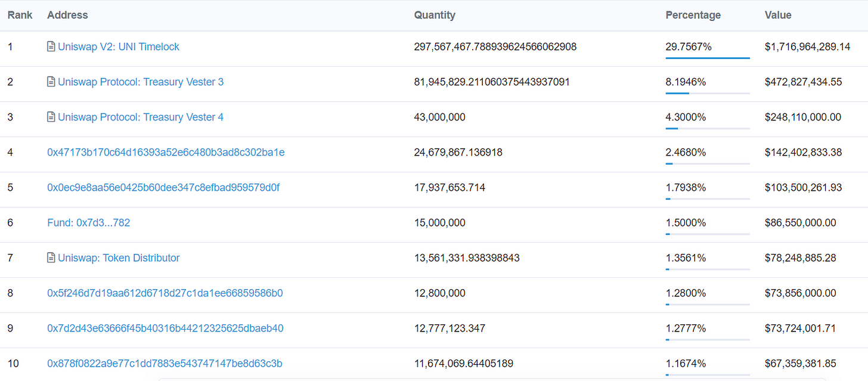Image resolution: width=868 pixels, height=381 pixels.
Task: Open address 0x878f0822a9e77c1dd7883e543747147be8d63c3b
Action: click(x=165, y=363)
